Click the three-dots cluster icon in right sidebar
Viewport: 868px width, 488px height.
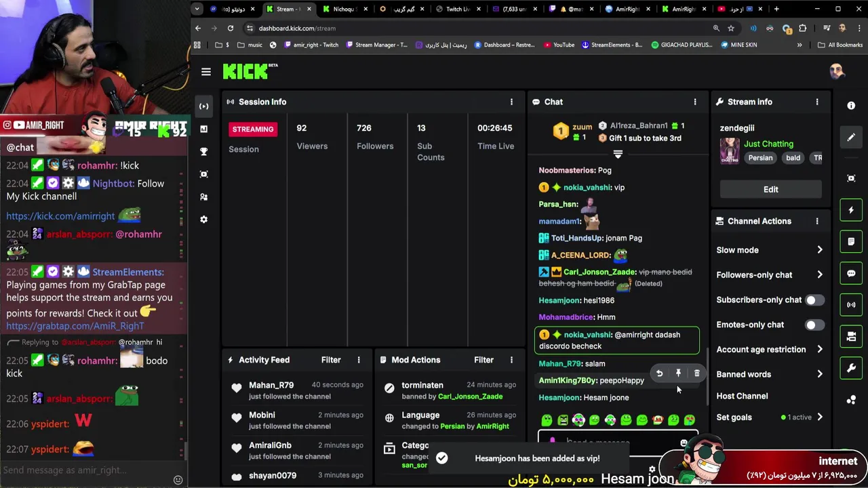[x=851, y=400]
